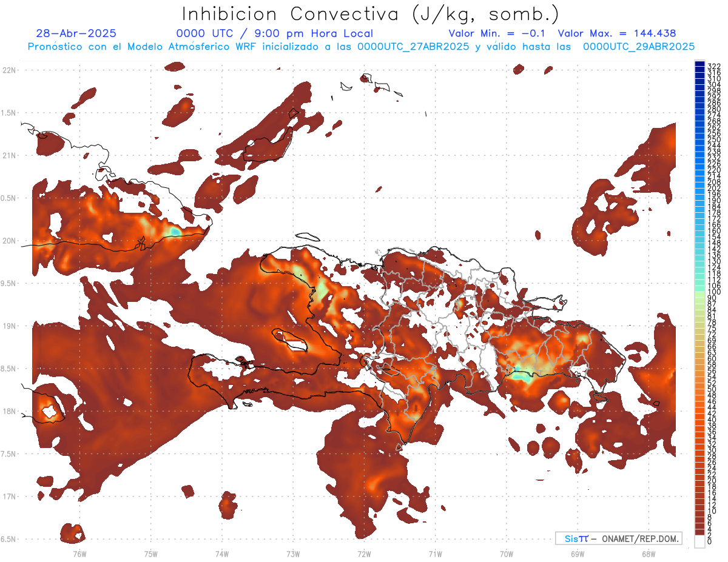Click the "68W" longitude label
728x562 pixels.
click(x=649, y=554)
